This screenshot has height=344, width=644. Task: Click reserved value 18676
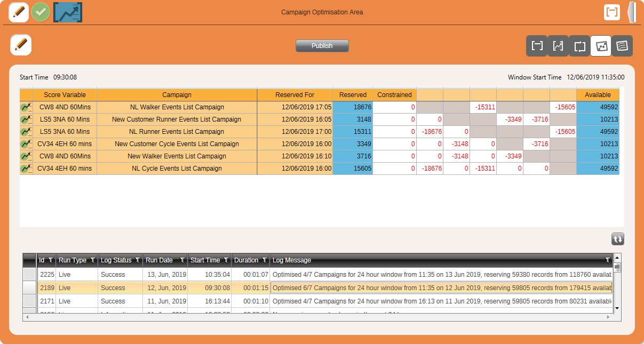[x=353, y=107]
